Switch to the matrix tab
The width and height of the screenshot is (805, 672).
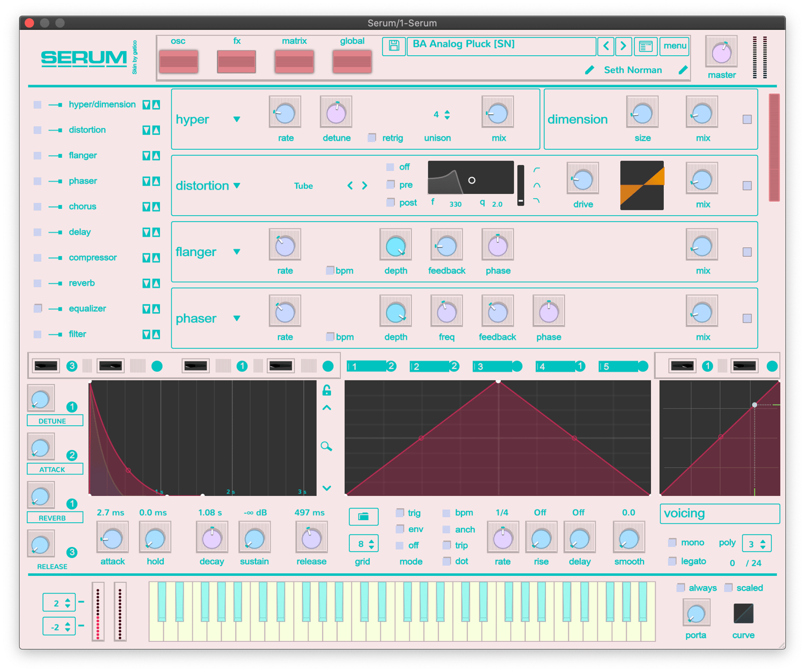pos(294,61)
